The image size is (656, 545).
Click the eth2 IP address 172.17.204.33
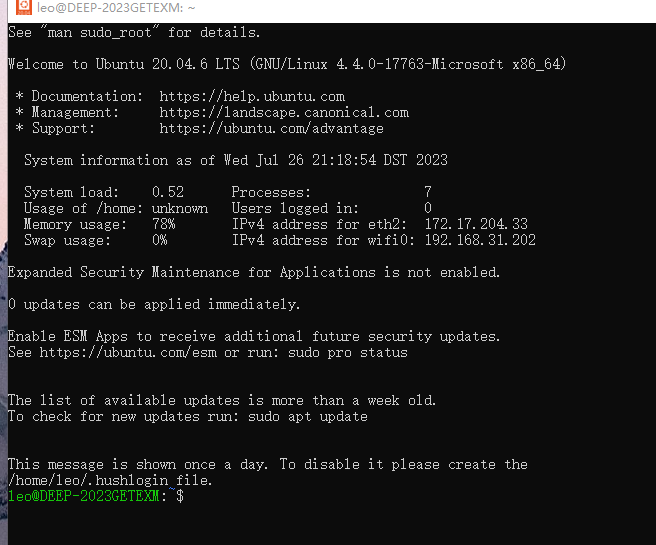coord(476,224)
